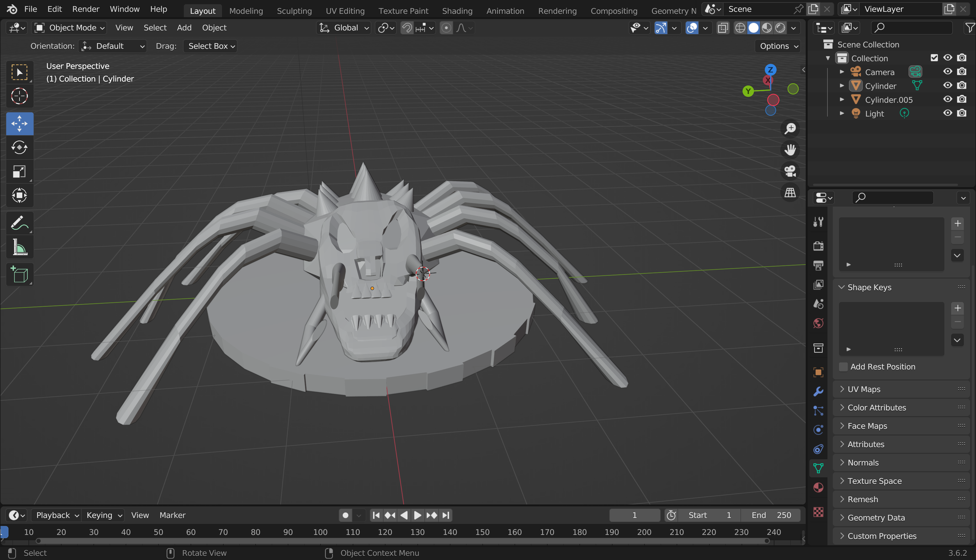Click the Options button in viewport header
This screenshot has height=560, width=976.
point(778,46)
